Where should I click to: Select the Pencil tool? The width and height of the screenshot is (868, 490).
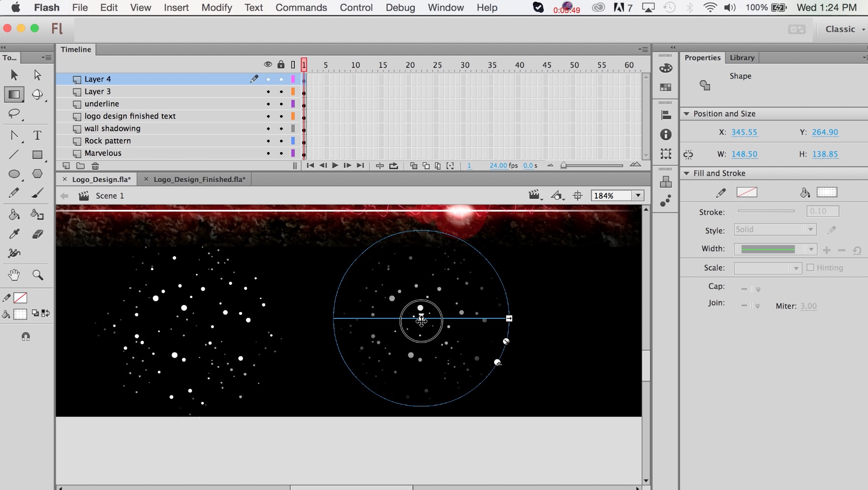[14, 193]
